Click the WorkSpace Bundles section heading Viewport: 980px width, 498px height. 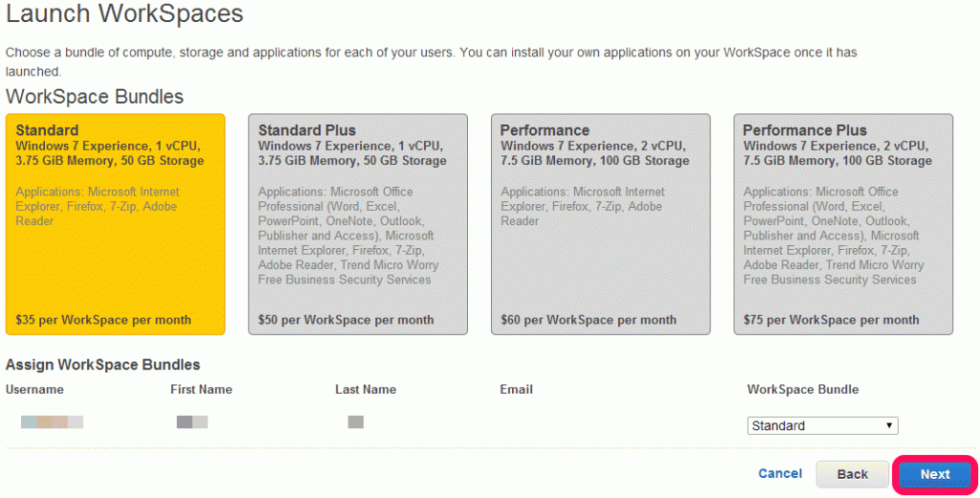click(x=95, y=97)
